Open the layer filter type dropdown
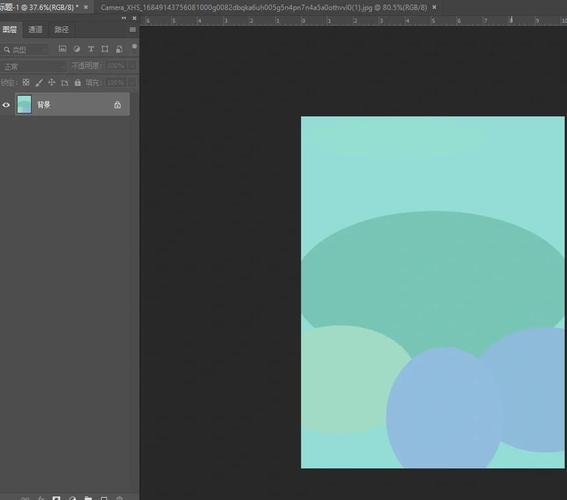The width and height of the screenshot is (567, 500). [x=25, y=50]
